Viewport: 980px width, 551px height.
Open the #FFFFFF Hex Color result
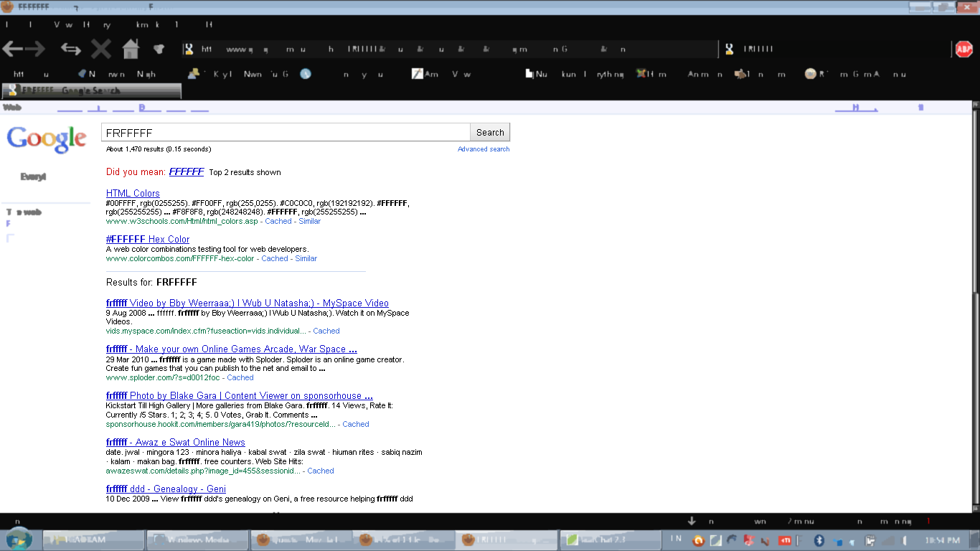coord(148,239)
